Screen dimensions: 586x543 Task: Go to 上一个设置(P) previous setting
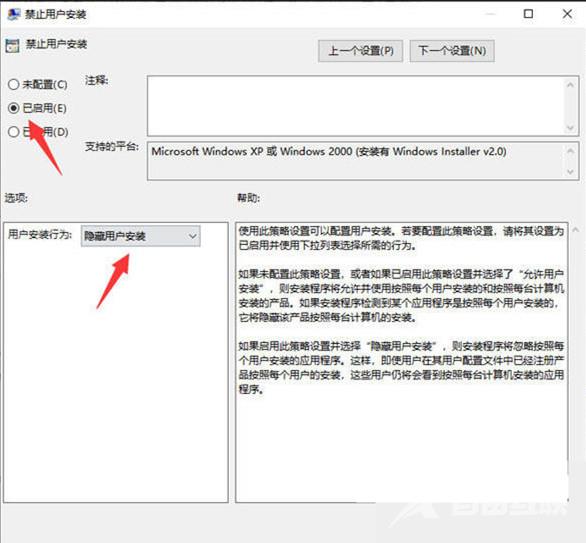click(361, 51)
